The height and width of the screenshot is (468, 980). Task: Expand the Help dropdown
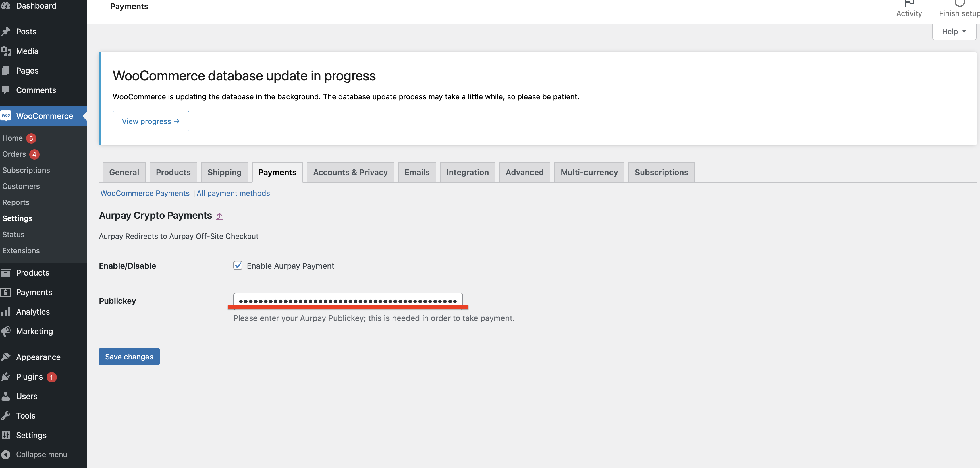point(954,32)
